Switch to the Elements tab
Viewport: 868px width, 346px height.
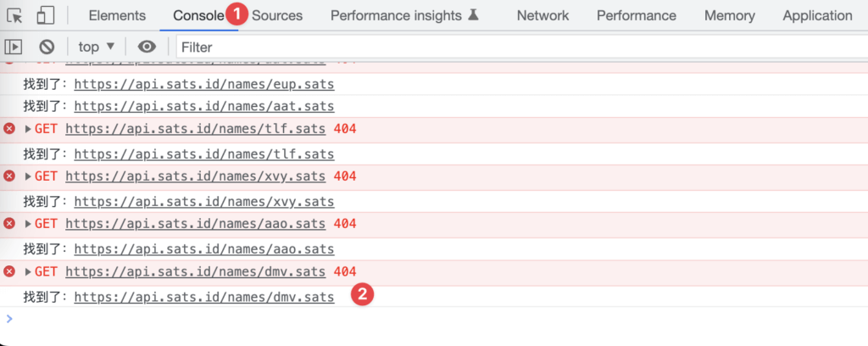117,15
